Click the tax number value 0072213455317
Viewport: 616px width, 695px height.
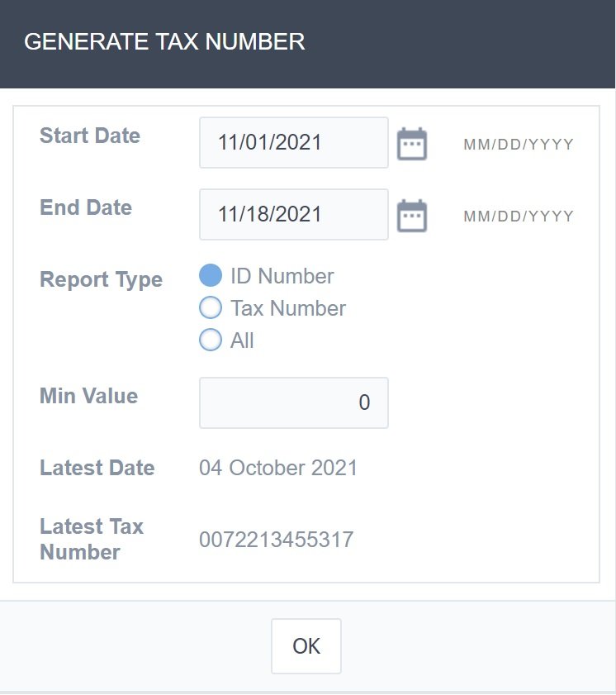[276, 540]
